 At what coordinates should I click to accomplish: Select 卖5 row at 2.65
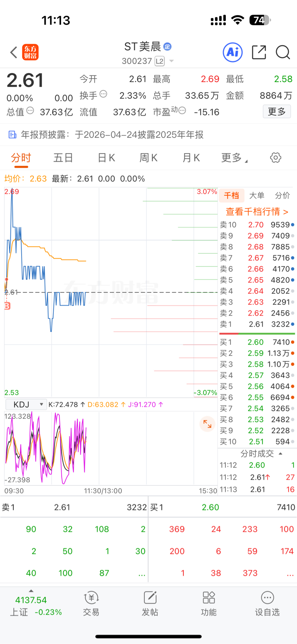[x=257, y=280]
